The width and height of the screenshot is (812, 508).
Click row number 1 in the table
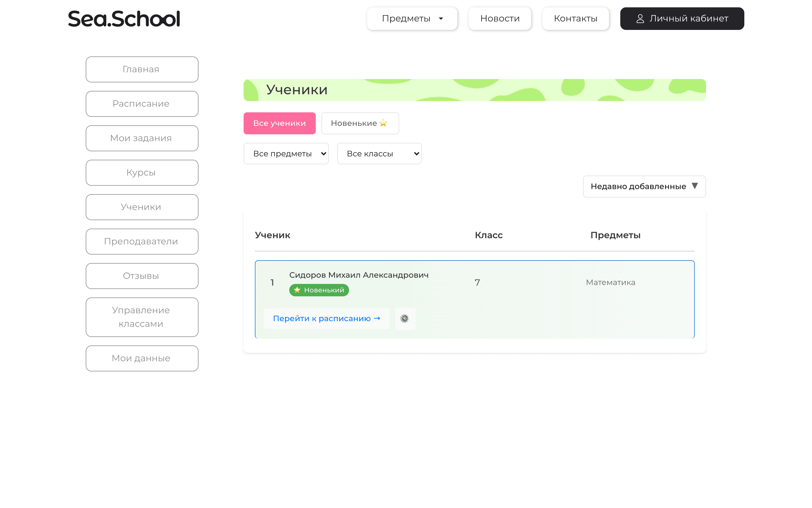tap(272, 283)
